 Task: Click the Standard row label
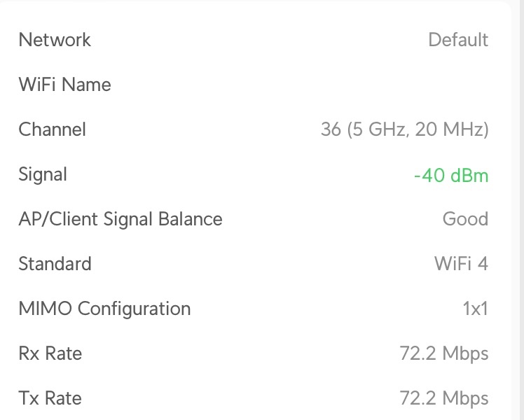click(x=55, y=264)
